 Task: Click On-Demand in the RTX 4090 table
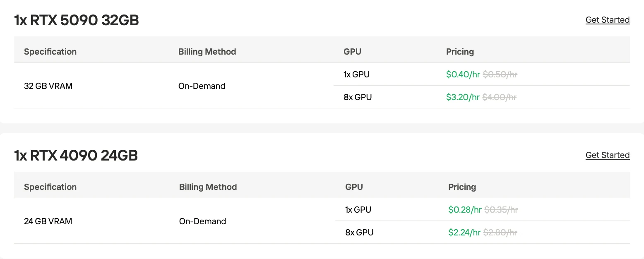point(203,221)
